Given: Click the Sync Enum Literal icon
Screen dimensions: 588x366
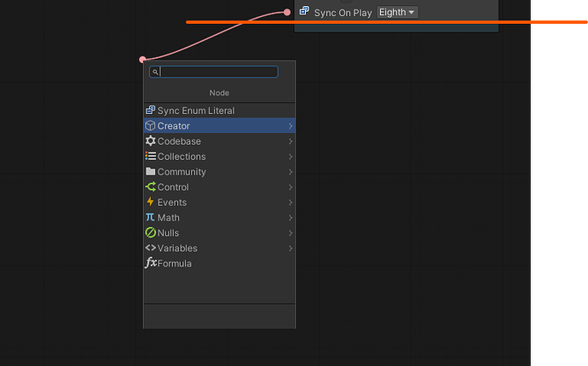Looking at the screenshot, I should click(x=151, y=111).
